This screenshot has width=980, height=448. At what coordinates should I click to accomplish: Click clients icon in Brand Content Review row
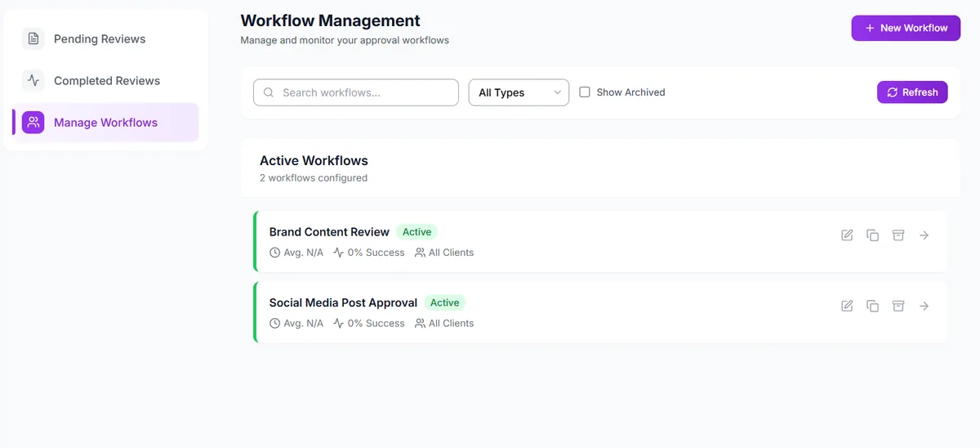click(420, 253)
